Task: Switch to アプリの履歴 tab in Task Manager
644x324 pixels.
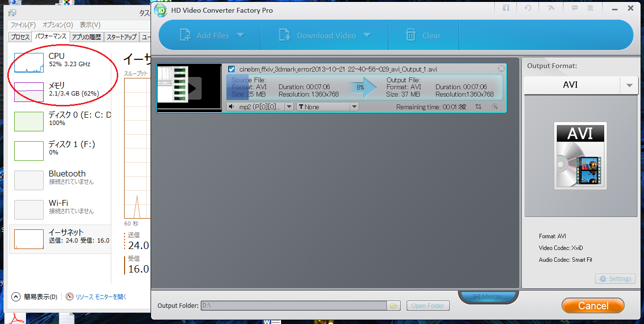Action: 86,37
